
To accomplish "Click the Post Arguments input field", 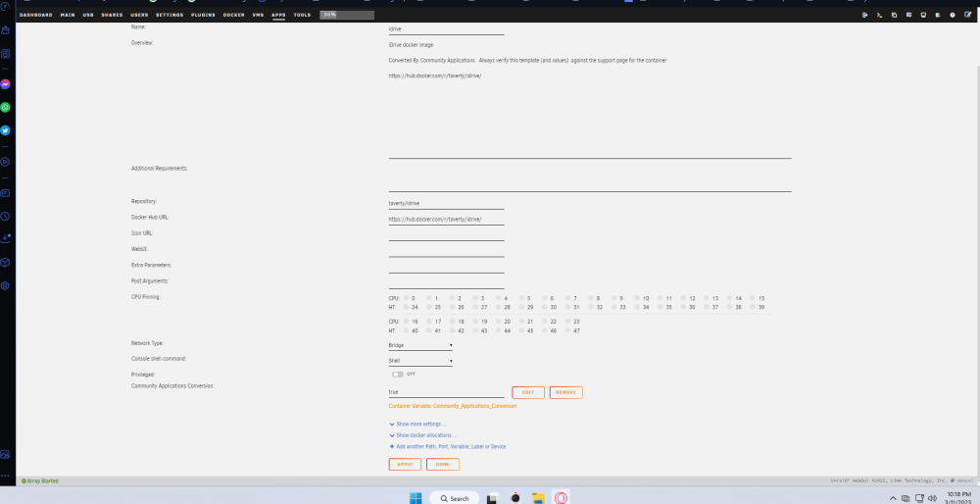I will click(446, 284).
